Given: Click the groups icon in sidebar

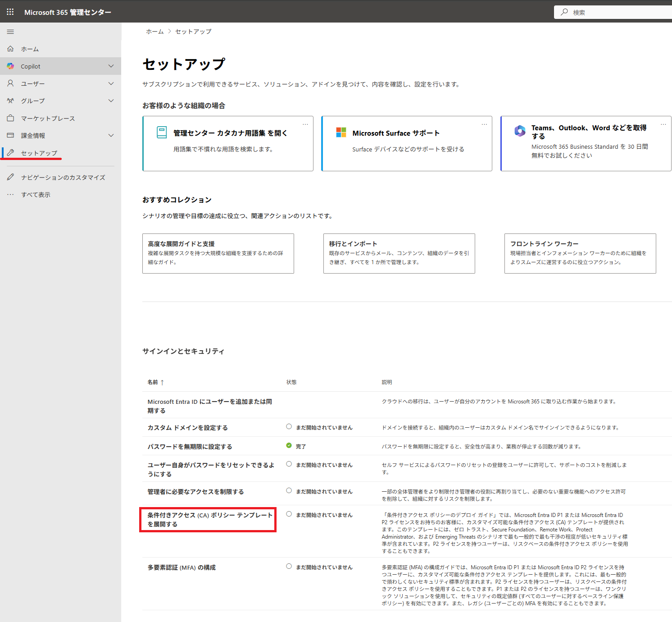Looking at the screenshot, I should click(x=10, y=101).
